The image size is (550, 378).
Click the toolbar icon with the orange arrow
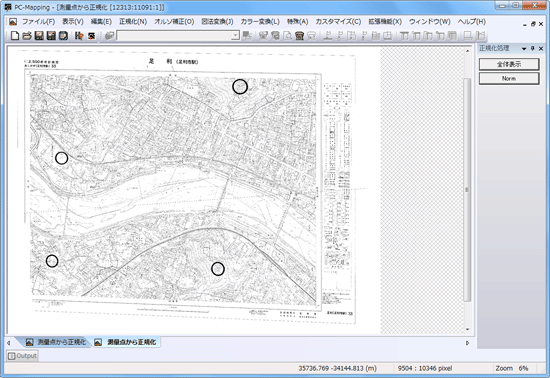(79, 36)
